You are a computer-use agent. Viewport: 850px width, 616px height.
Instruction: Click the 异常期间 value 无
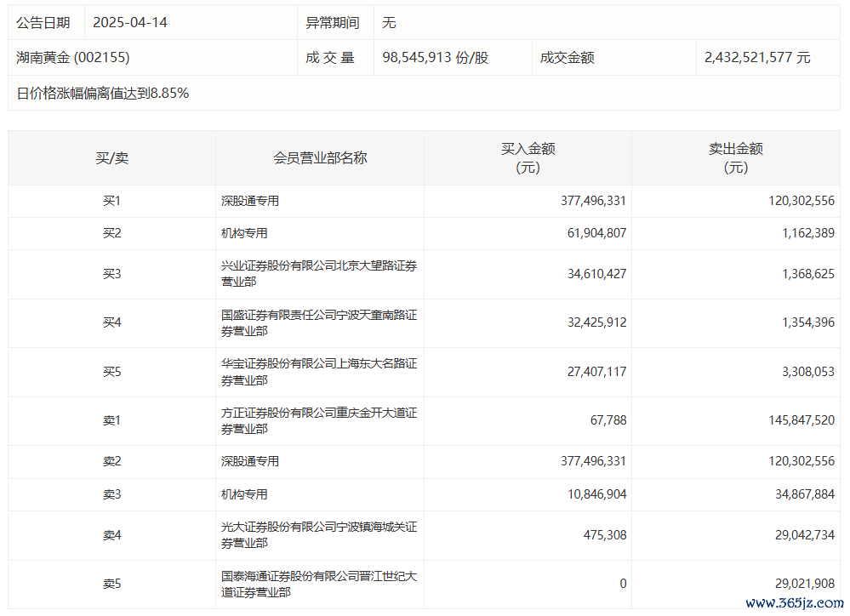click(x=389, y=23)
